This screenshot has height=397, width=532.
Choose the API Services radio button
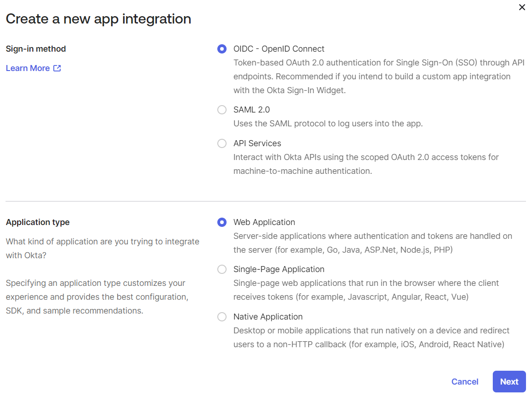tap(222, 143)
